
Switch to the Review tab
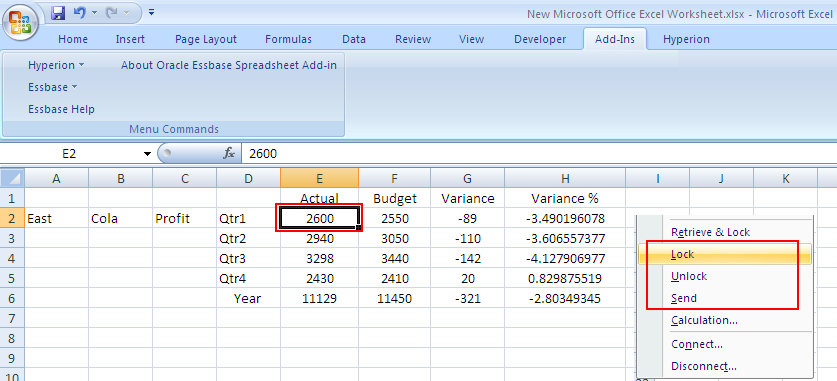413,39
